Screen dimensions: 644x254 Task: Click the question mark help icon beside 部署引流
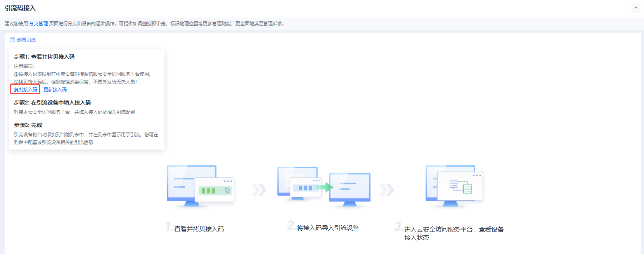12,40
